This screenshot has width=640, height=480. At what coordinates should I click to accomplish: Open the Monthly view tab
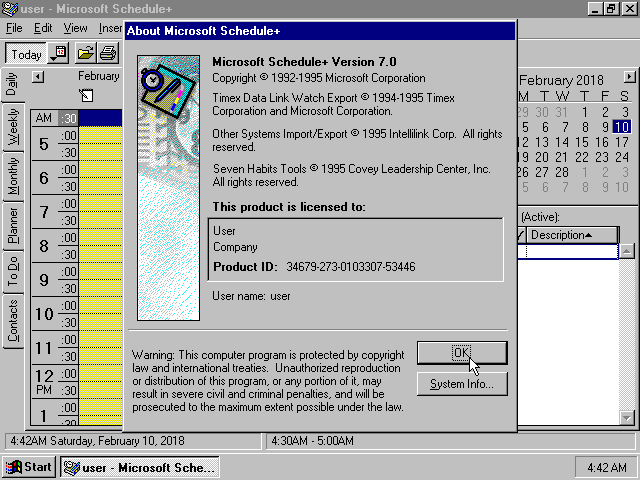click(x=12, y=177)
